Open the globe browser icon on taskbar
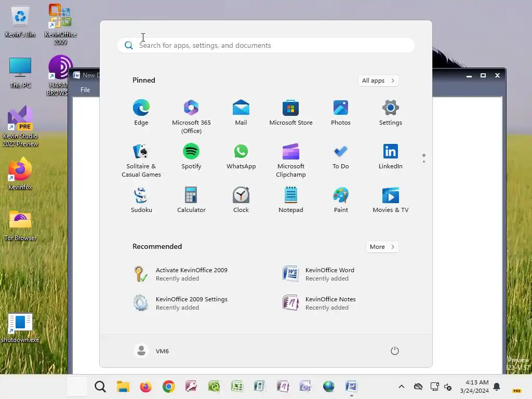 point(328,387)
